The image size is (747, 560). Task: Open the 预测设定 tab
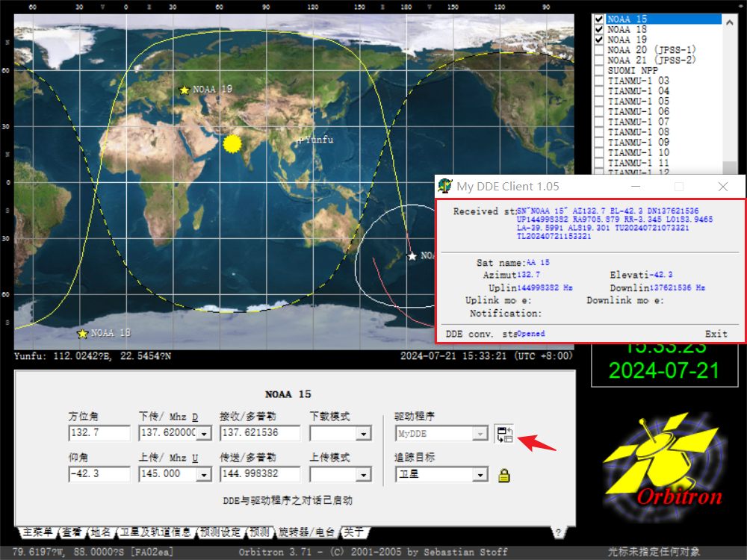221,532
